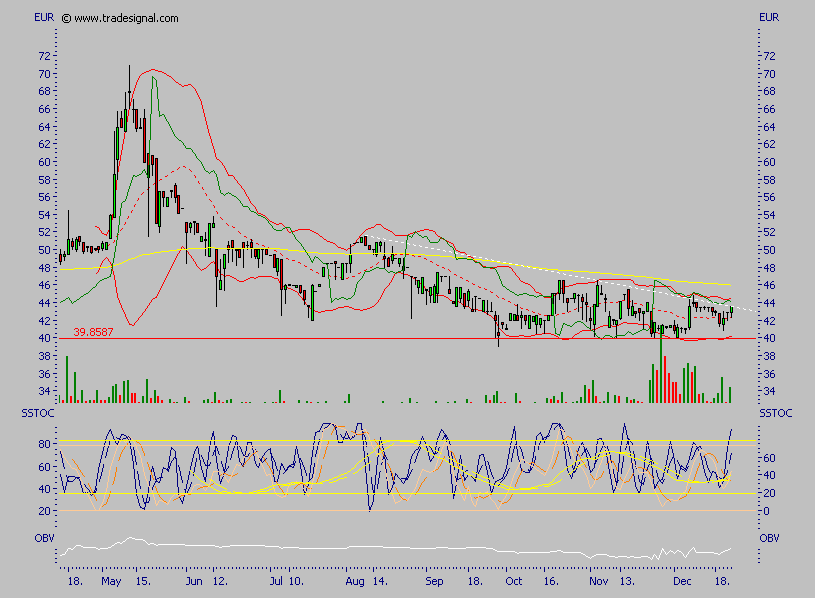Image resolution: width=815 pixels, height=598 pixels.
Task: Click value 0 on the SSTOC right axis
Action: tap(766, 511)
